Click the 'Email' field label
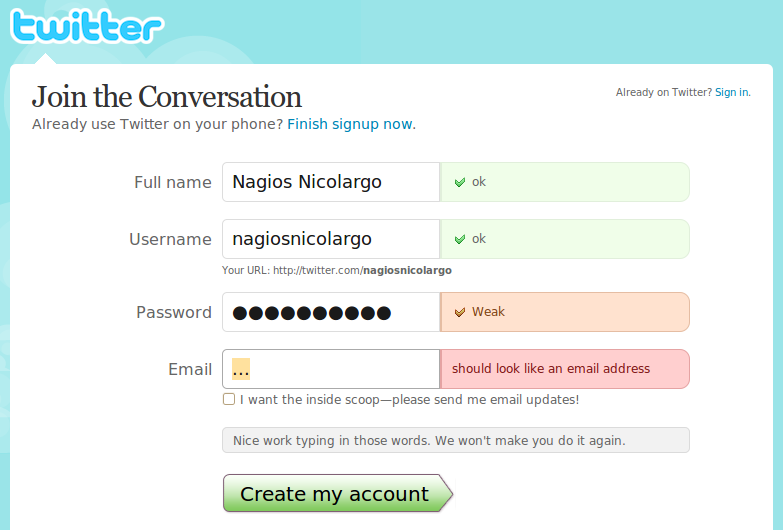The width and height of the screenshot is (783, 530). pos(190,369)
